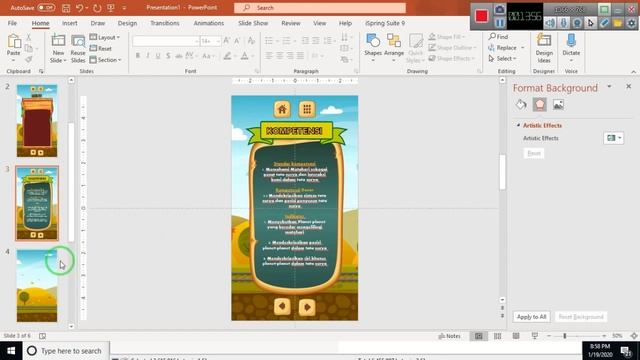Switch to Normal view in status bar
The width and height of the screenshot is (640, 360).
pos(478,336)
